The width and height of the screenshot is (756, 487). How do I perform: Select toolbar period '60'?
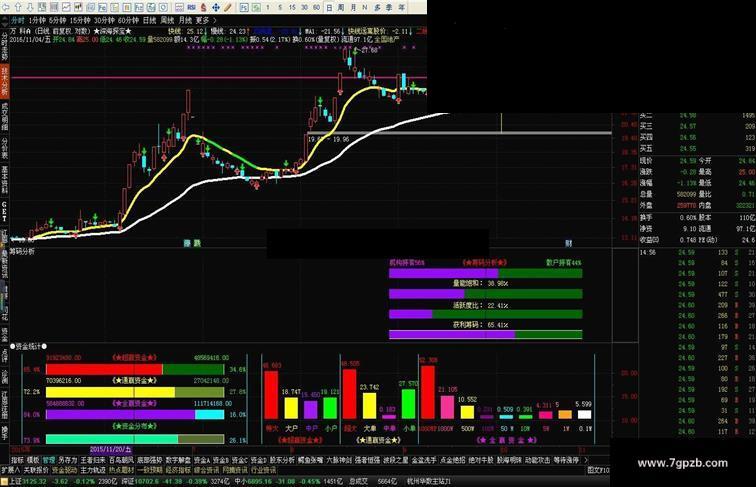click(x=316, y=8)
